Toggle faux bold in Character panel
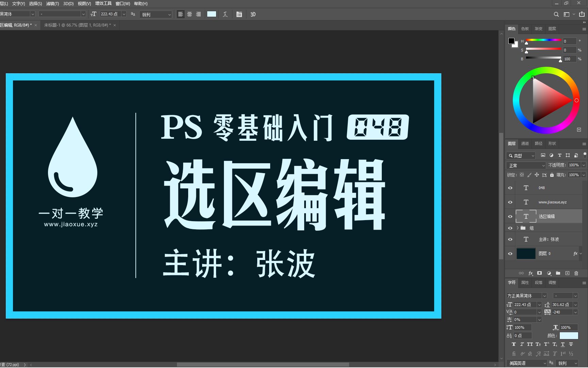Image resolution: width=588 pixels, height=368 pixels. [513, 344]
